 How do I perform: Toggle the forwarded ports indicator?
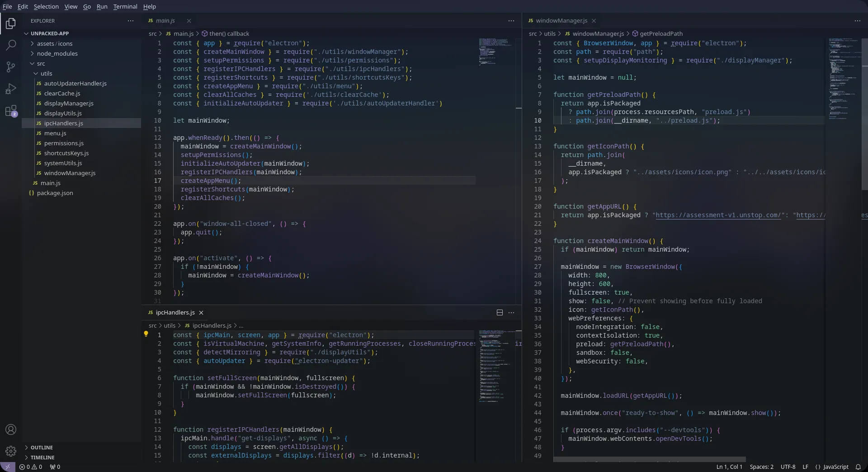[54, 467]
